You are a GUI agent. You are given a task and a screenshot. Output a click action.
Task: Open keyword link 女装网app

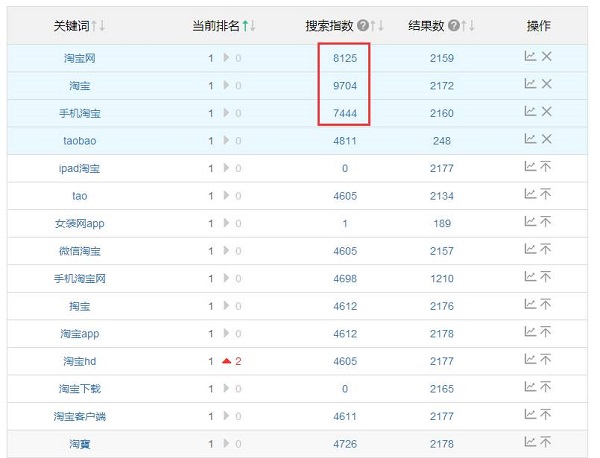[x=80, y=223]
